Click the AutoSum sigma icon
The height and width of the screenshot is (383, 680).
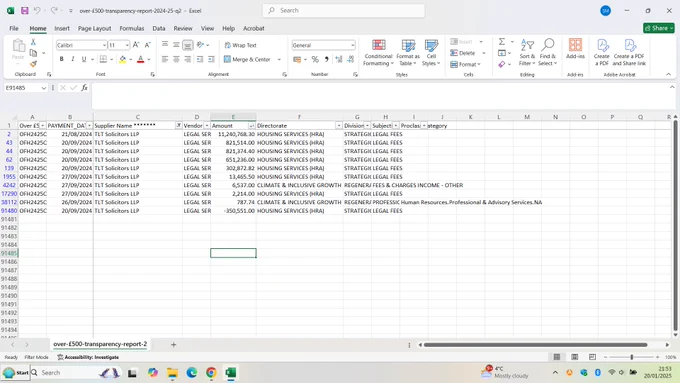[502, 42]
